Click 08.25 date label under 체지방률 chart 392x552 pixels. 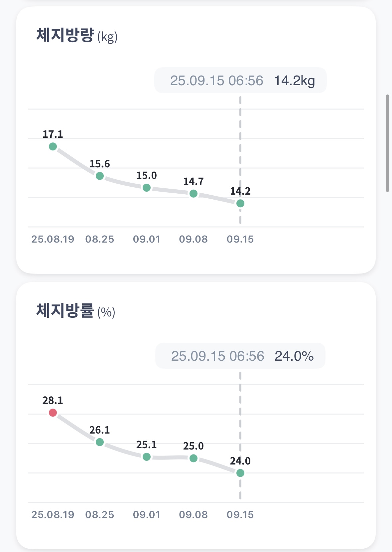click(100, 515)
